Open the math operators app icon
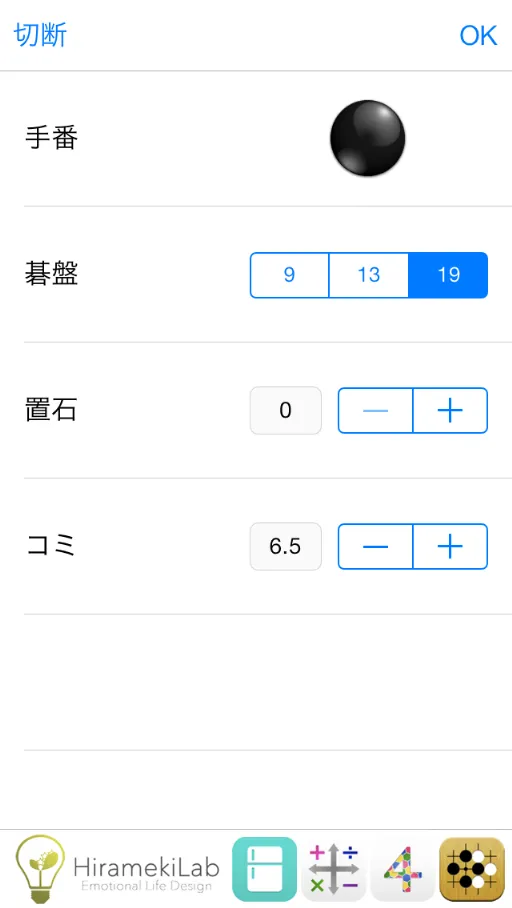The height and width of the screenshot is (908, 512). [334, 869]
